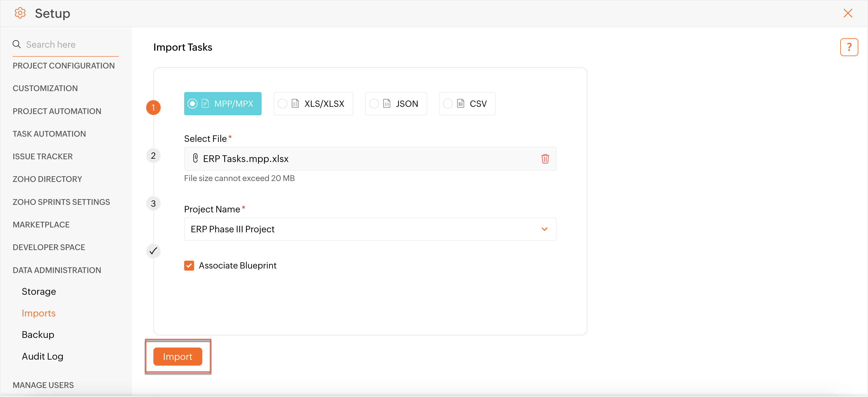
Task: Choose the CSV file format radio
Action: [x=448, y=103]
